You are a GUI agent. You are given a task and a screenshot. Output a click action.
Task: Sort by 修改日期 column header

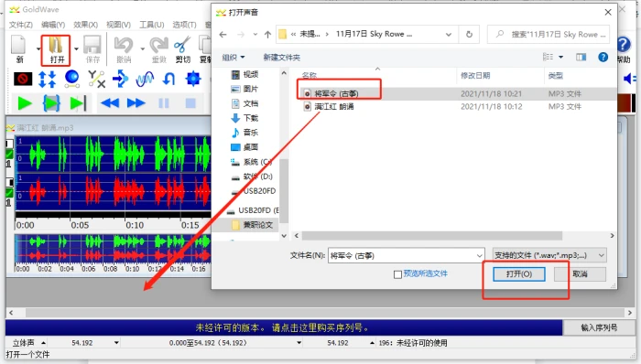pyautogui.click(x=475, y=76)
